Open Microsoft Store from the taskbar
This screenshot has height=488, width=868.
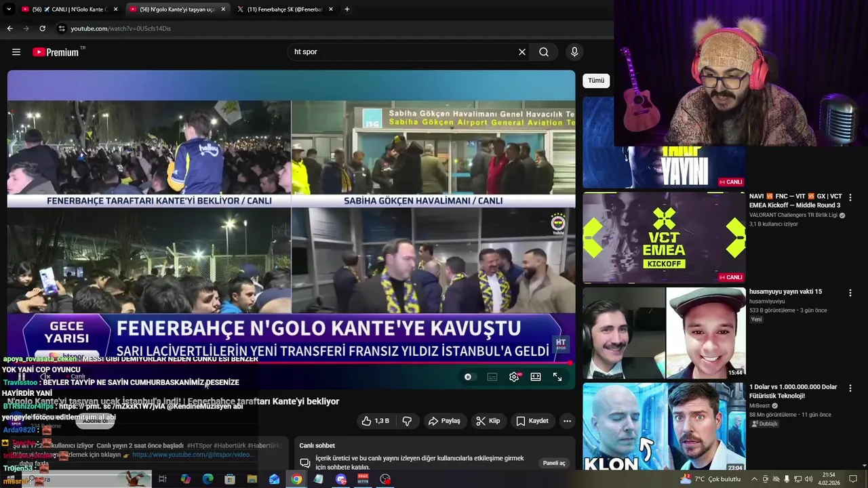(230, 479)
